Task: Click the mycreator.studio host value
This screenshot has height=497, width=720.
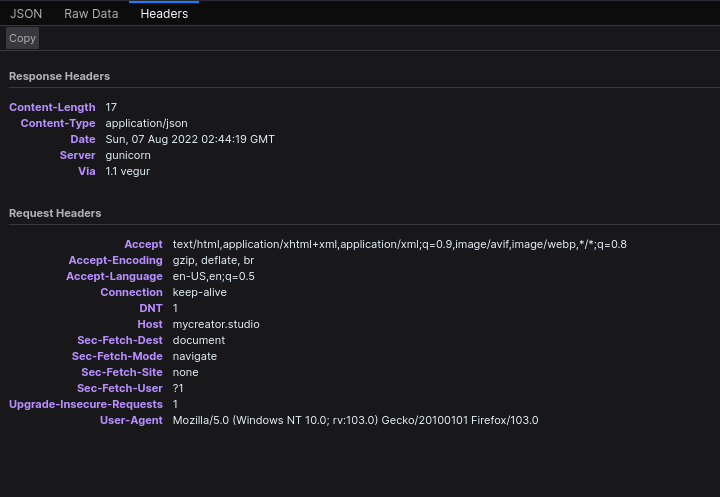Action: [x=216, y=324]
